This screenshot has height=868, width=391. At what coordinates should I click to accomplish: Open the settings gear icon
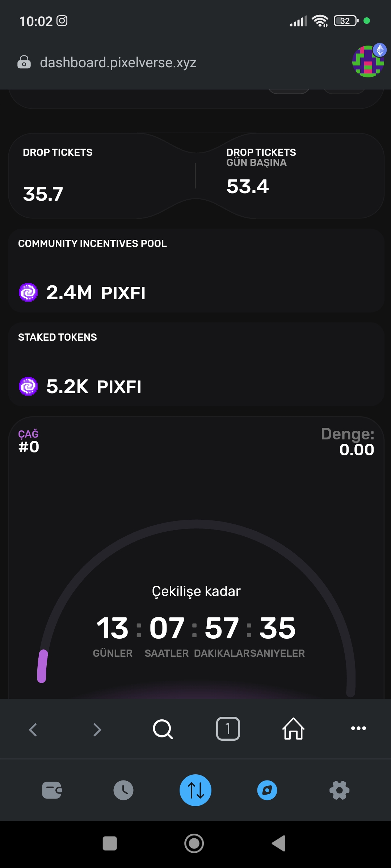pos(340,790)
